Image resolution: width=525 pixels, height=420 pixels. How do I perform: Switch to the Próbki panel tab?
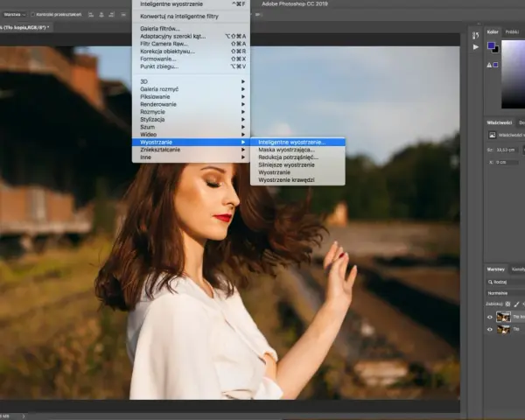512,32
